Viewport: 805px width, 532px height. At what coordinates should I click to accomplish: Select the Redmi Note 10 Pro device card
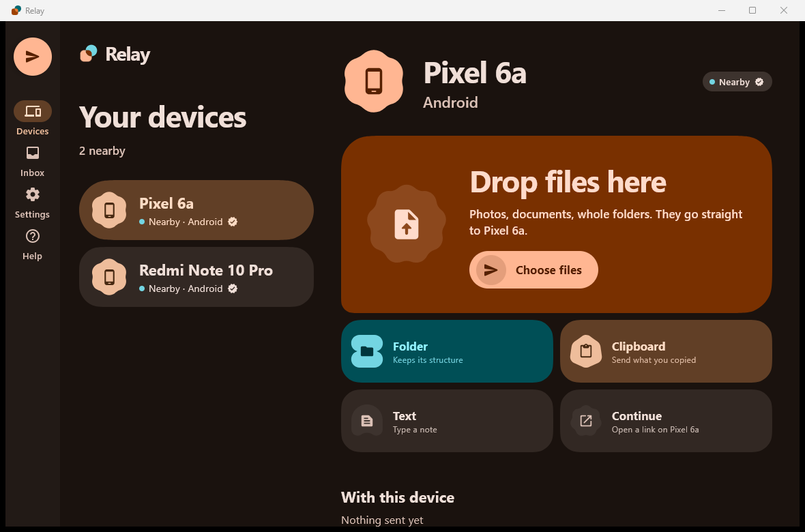[x=196, y=277]
